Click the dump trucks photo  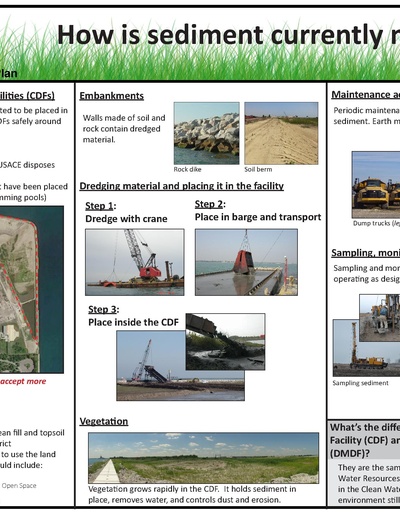click(376, 185)
